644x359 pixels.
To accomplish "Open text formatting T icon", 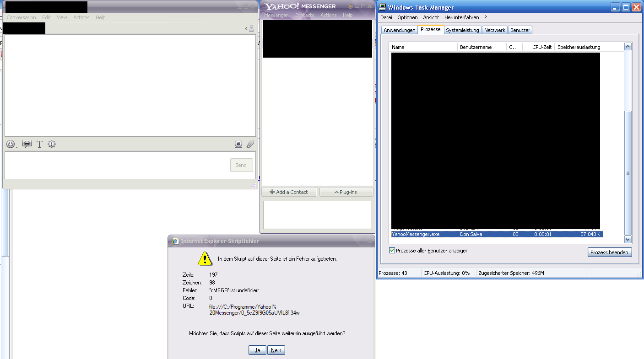I will point(39,144).
